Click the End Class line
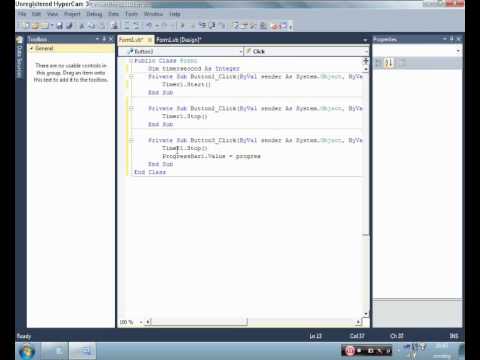The image size is (480, 360). (150, 172)
